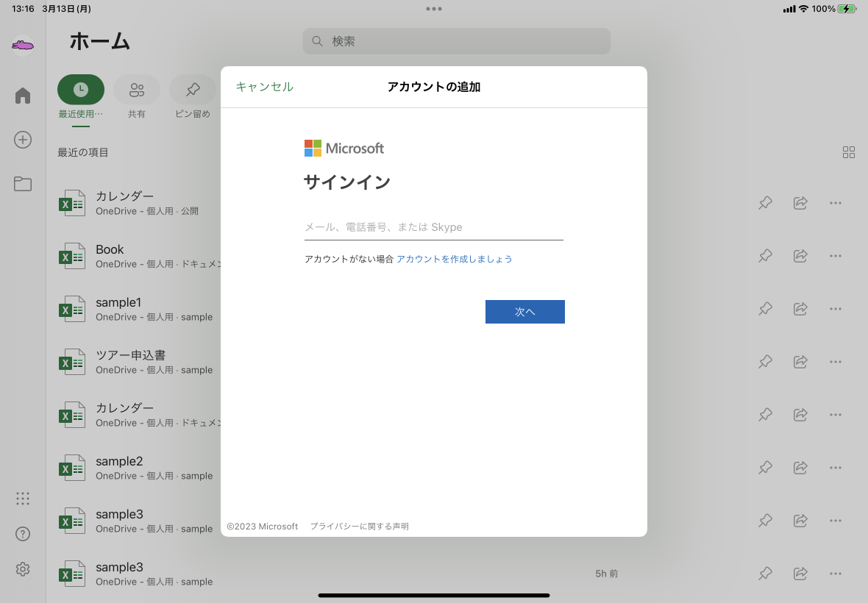Pin the sample2 workbook
This screenshot has width=868, height=603.
(765, 468)
